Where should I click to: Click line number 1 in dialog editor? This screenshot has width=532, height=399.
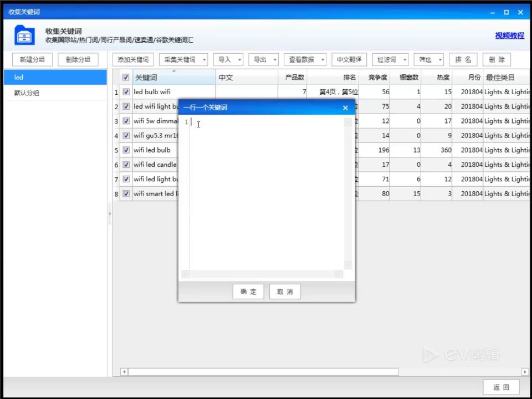pyautogui.click(x=186, y=122)
